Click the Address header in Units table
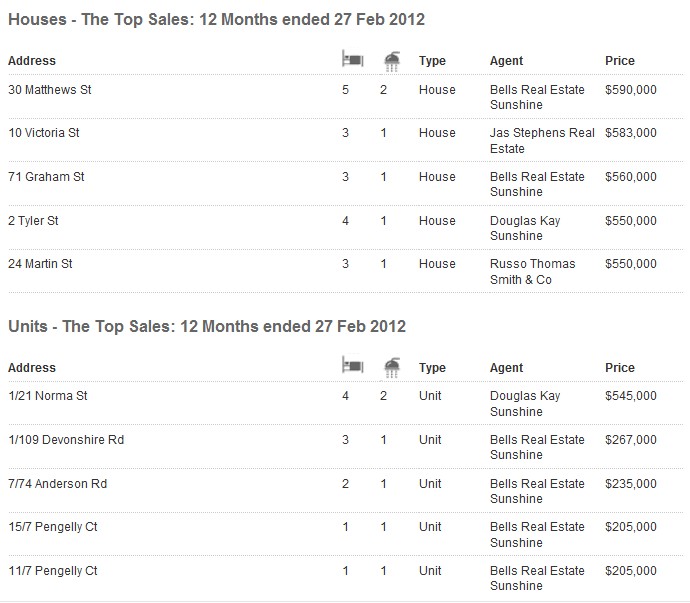This screenshot has width=690, height=603. click(32, 368)
